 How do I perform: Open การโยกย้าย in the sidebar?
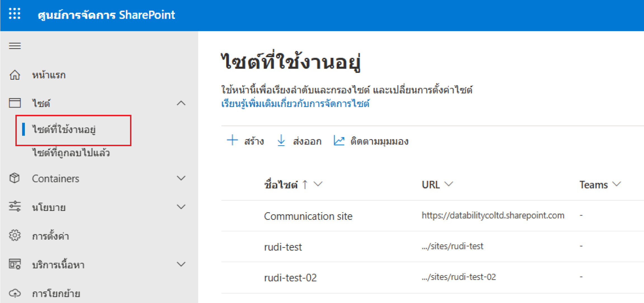56,293
